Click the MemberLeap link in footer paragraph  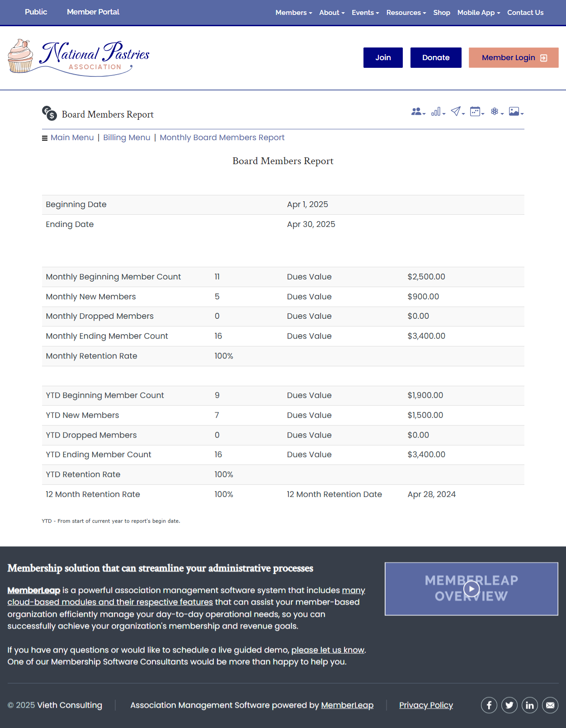tap(34, 590)
